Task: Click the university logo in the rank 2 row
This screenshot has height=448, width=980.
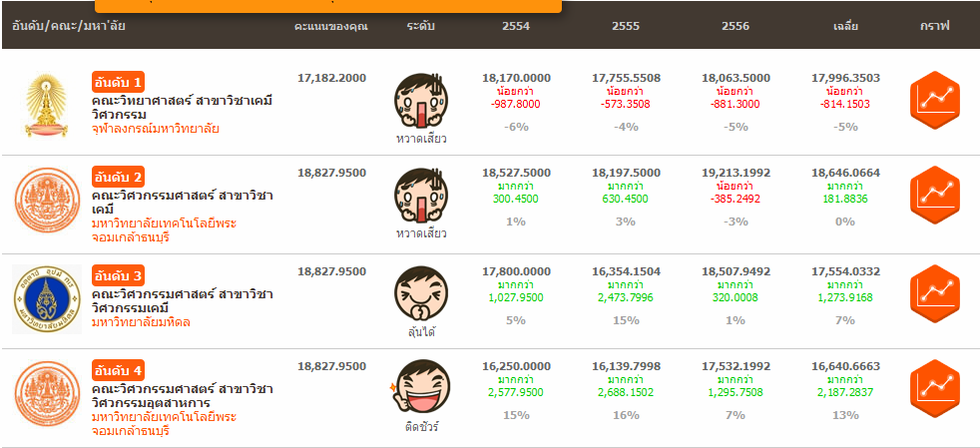Action: (47, 203)
